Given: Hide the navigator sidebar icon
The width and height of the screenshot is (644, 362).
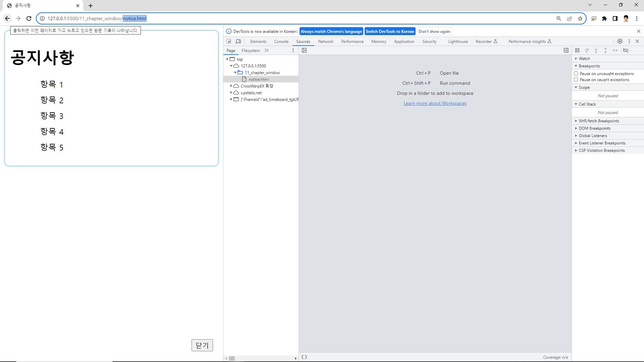Looking at the screenshot, I should 304,50.
